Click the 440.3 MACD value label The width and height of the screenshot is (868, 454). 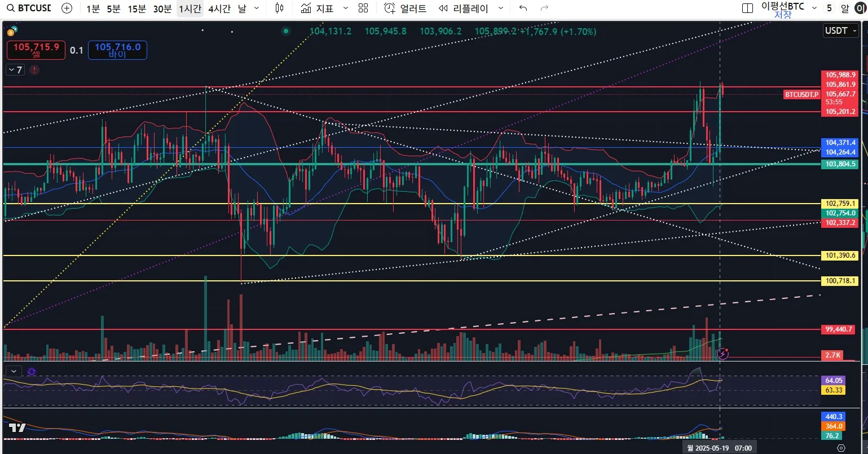pos(834,416)
